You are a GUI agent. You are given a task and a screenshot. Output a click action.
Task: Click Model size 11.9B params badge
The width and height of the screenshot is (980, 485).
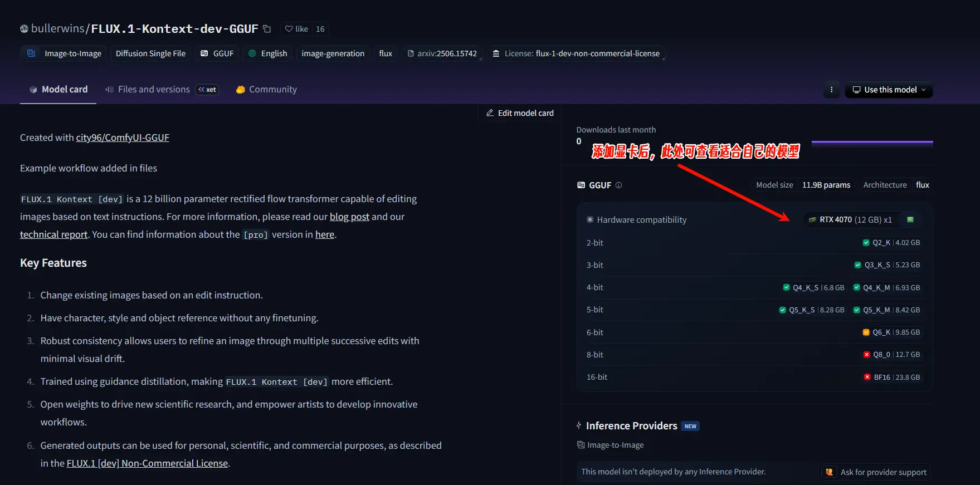803,185
